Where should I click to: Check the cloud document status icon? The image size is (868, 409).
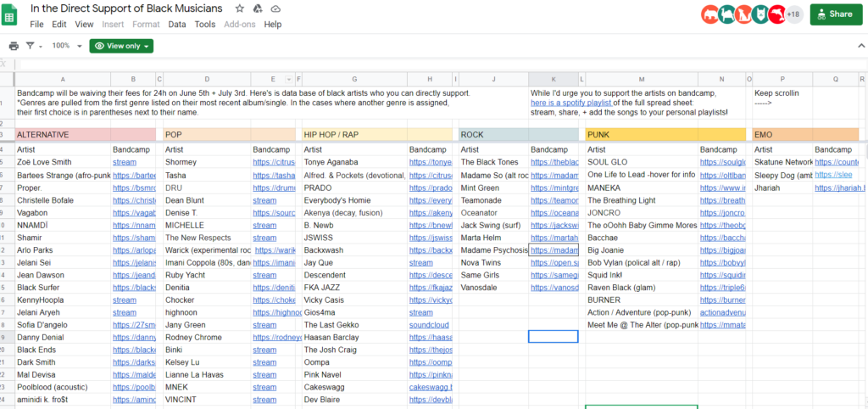(275, 8)
